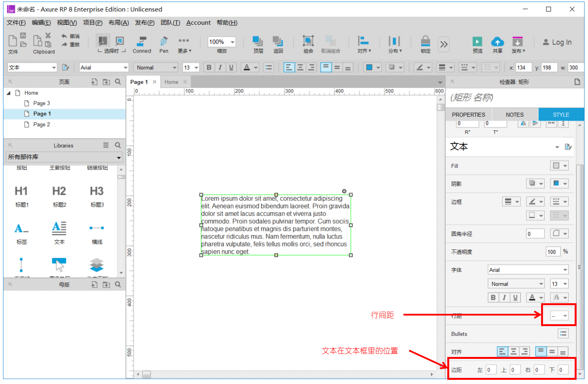This screenshot has width=588, height=384.
Task: Open the 行距 line spacing dropdown
Action: [559, 315]
